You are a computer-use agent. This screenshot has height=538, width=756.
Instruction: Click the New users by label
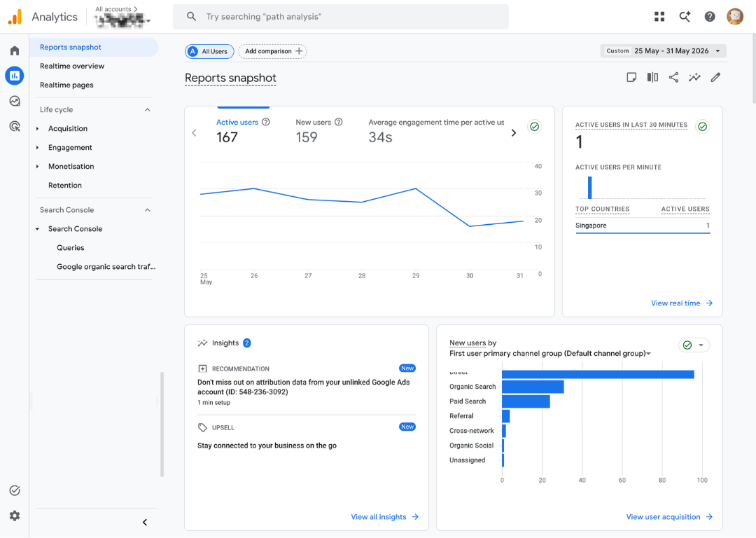pos(472,343)
